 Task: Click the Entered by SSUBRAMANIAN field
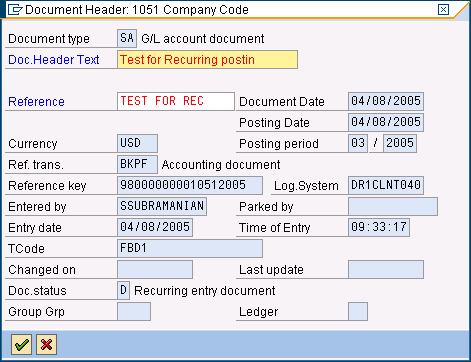click(162, 206)
